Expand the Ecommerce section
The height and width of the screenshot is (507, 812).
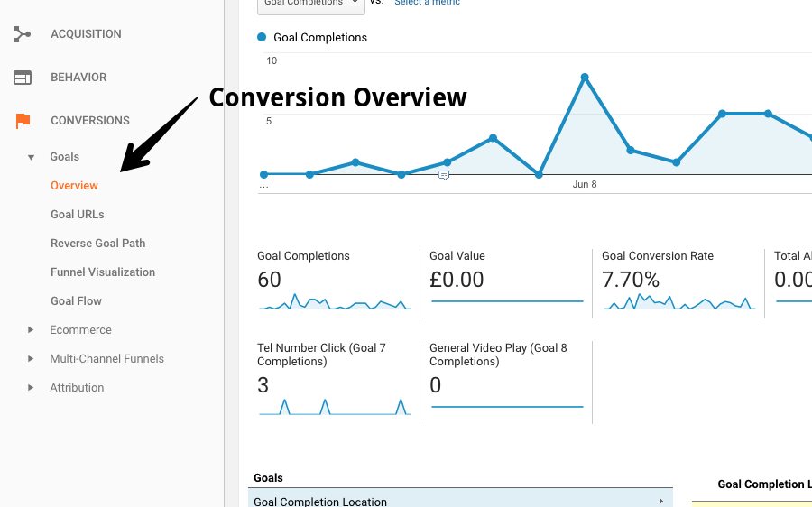[x=31, y=330]
